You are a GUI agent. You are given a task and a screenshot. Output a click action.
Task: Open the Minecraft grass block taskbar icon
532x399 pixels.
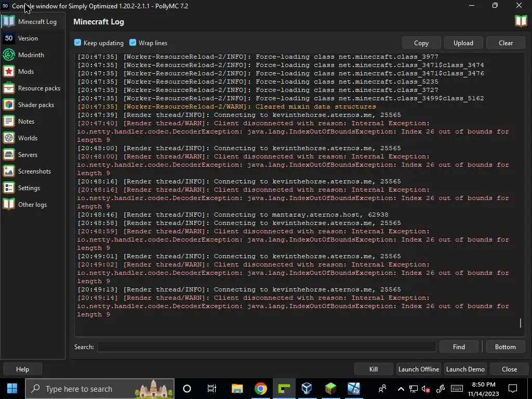(330, 389)
